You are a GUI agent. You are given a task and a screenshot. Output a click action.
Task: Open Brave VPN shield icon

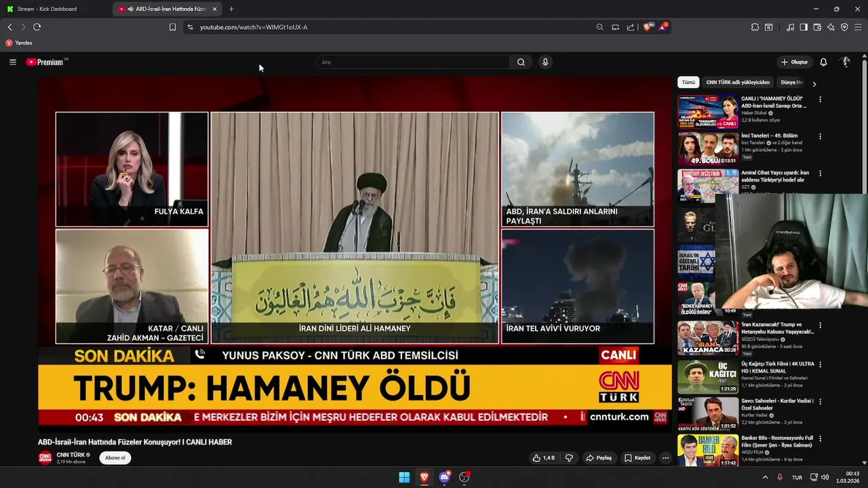844,27
